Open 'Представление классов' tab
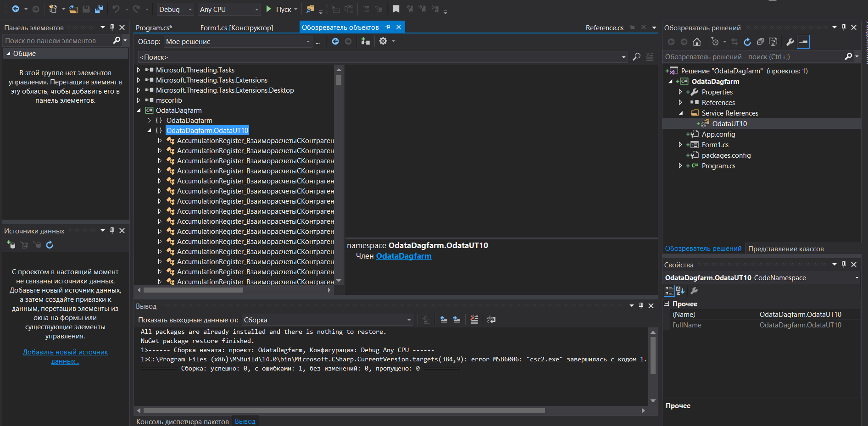 (786, 249)
